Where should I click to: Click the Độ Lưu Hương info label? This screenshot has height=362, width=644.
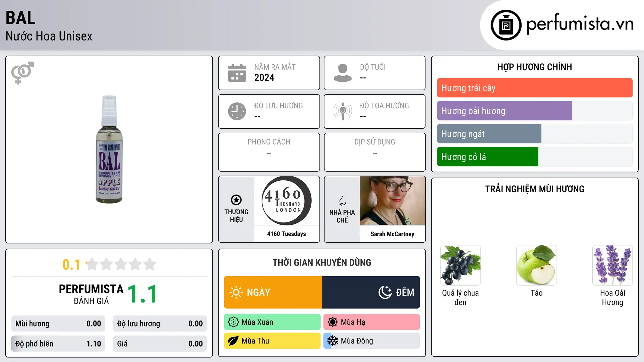point(279,106)
